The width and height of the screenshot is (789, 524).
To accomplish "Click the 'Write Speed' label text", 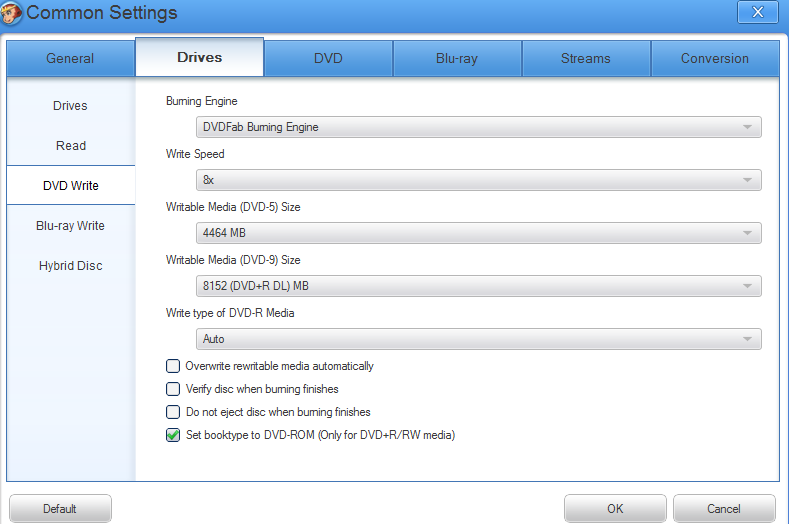I will 195,154.
